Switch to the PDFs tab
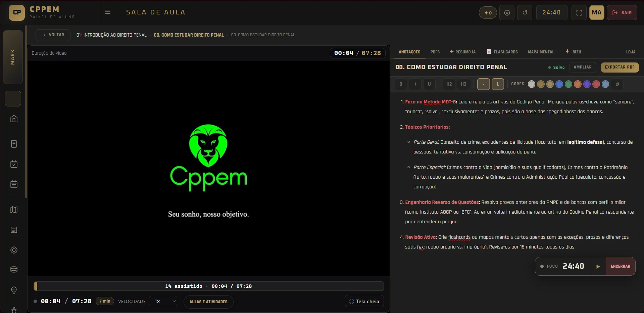This screenshot has width=644, height=313. click(435, 52)
